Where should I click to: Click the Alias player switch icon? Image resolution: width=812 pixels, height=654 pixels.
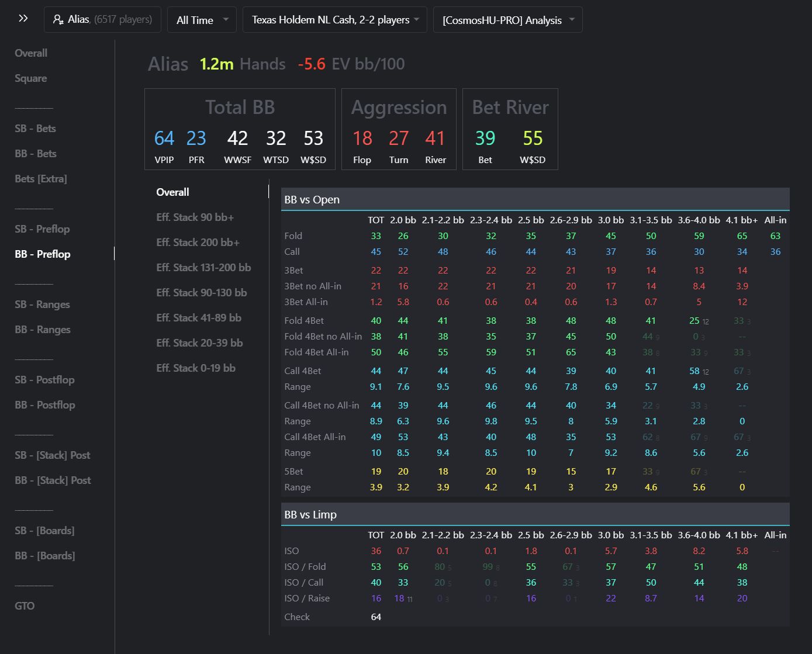(x=58, y=20)
